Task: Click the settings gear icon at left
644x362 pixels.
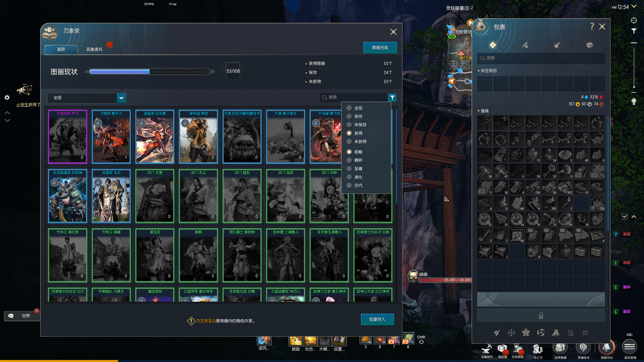Action: click(x=7, y=98)
